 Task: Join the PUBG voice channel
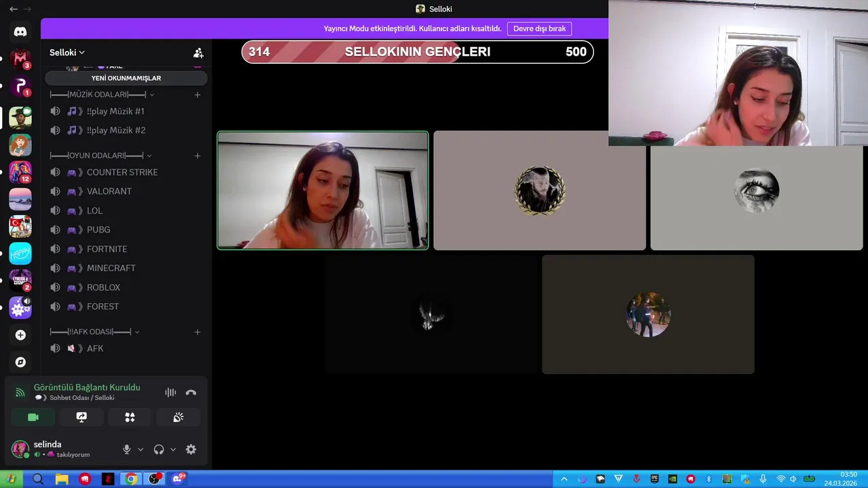point(126,230)
